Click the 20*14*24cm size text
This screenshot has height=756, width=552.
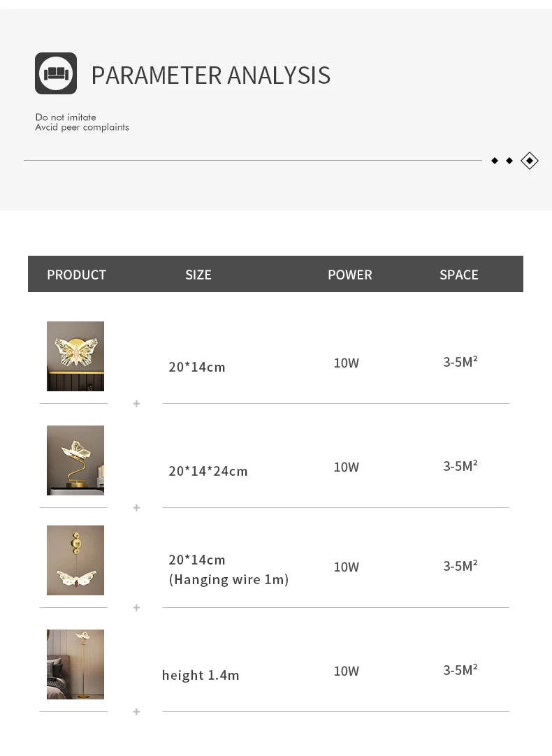click(208, 471)
